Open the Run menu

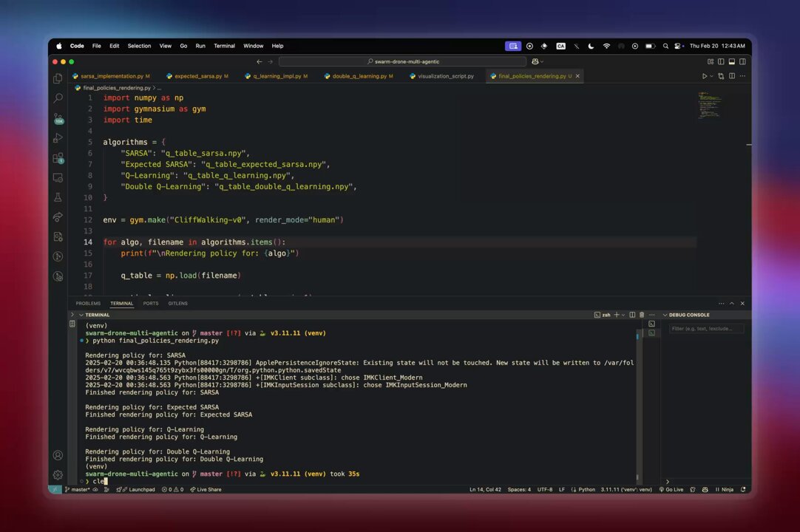200,46
